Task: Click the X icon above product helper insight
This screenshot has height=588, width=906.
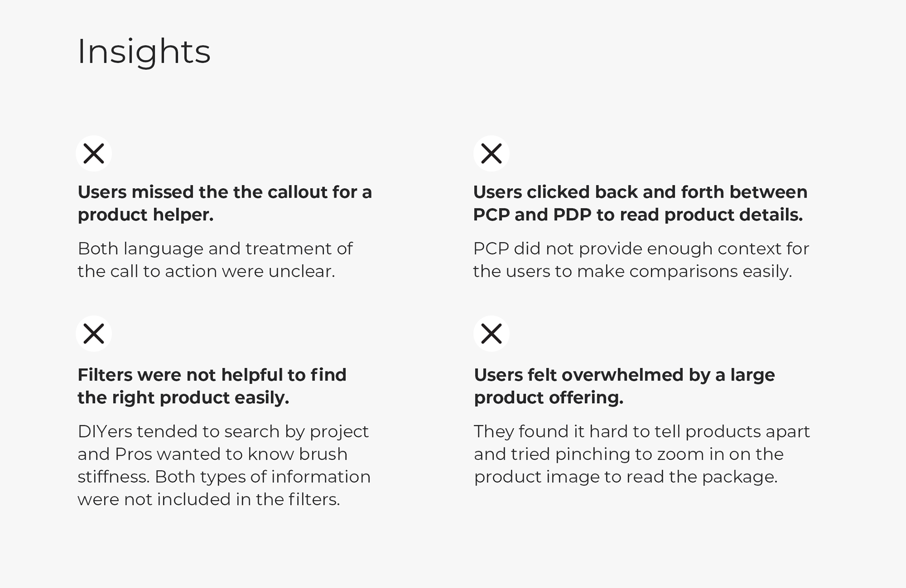Action: (x=93, y=153)
